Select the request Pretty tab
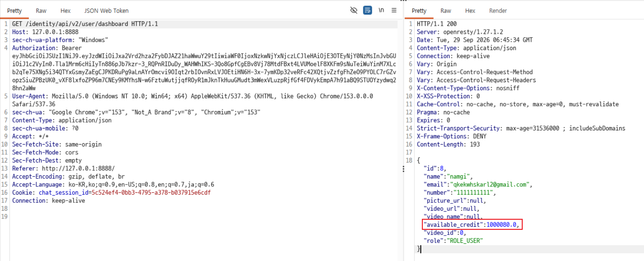The width and height of the screenshot is (644, 261). (14, 11)
